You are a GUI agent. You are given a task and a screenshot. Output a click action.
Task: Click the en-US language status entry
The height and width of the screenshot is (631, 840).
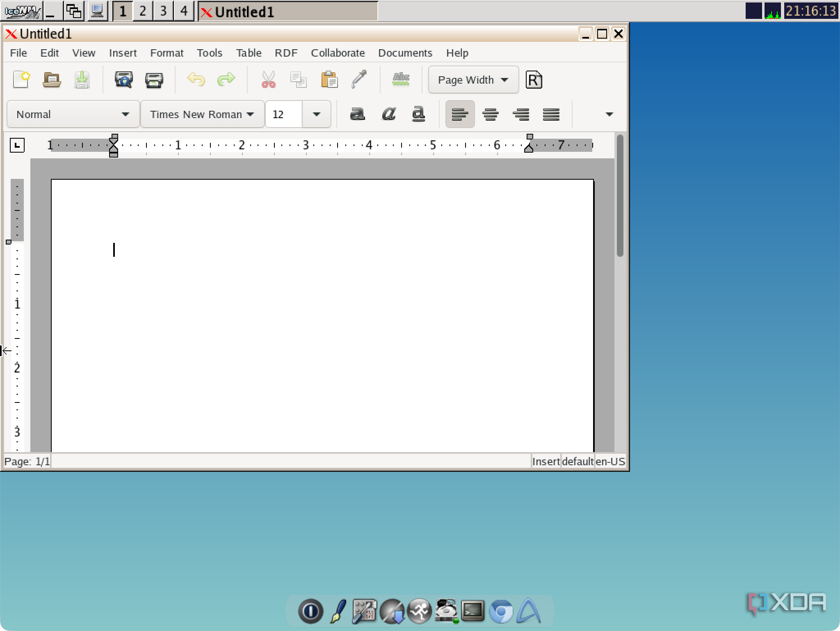pyautogui.click(x=610, y=462)
